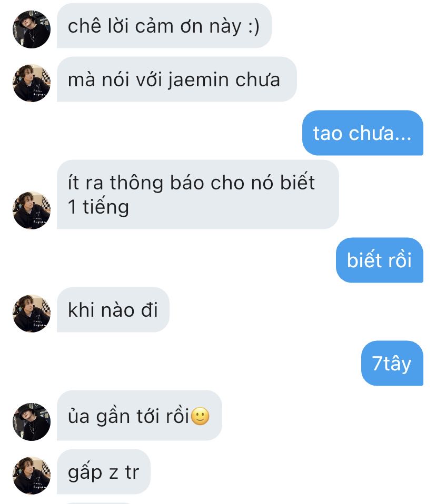Tap the smiley emoji in "ủa gần tới rồi"

[200, 416]
